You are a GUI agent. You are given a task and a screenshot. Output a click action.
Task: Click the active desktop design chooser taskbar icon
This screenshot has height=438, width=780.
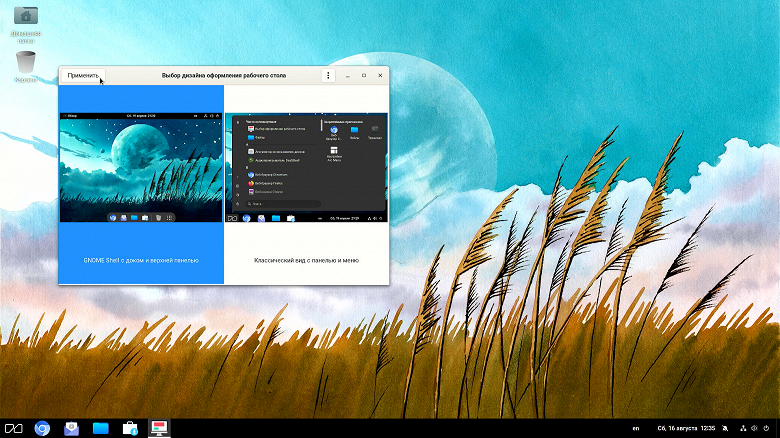tap(159, 428)
